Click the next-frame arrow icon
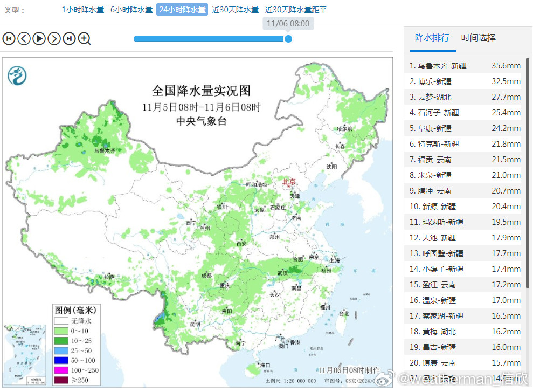This screenshot has width=533, height=392. click(x=54, y=38)
